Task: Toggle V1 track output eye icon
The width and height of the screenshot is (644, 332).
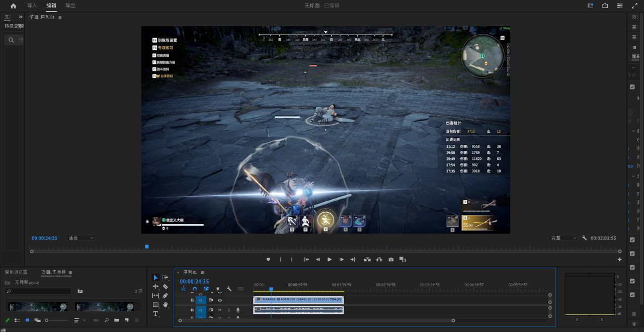Action: point(220,300)
